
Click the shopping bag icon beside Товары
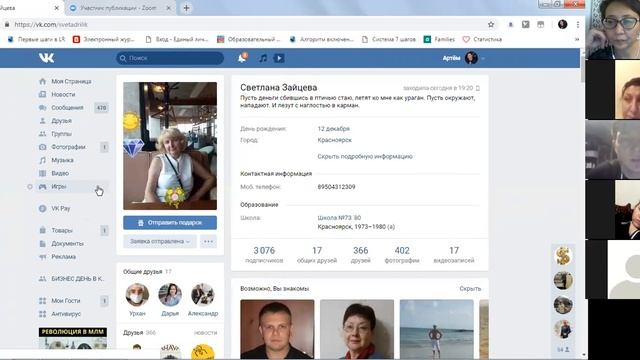point(42,230)
